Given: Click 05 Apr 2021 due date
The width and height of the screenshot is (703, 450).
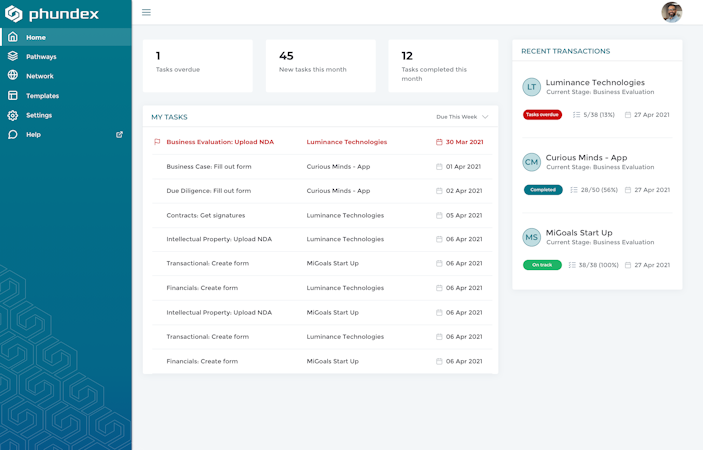Looking at the screenshot, I should [x=464, y=216].
